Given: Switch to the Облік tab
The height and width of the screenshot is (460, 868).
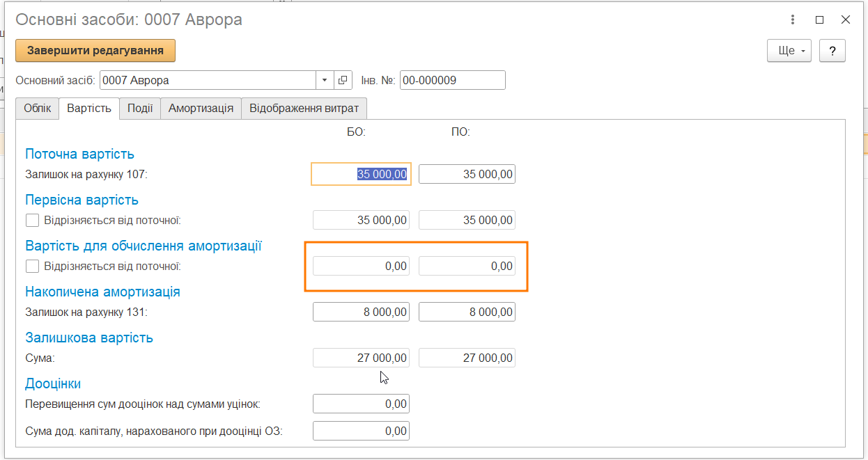Looking at the screenshot, I should click(38, 109).
